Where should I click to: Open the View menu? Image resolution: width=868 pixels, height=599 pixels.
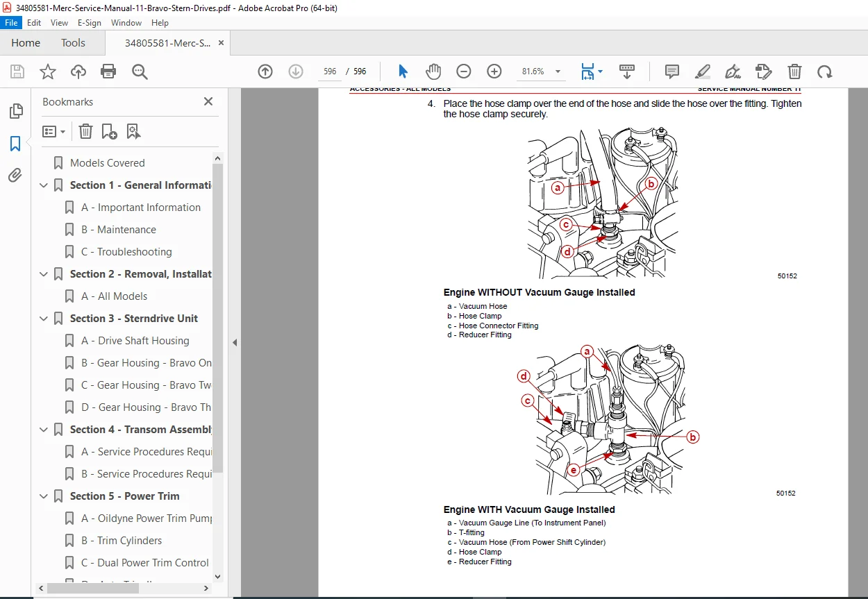tap(59, 23)
